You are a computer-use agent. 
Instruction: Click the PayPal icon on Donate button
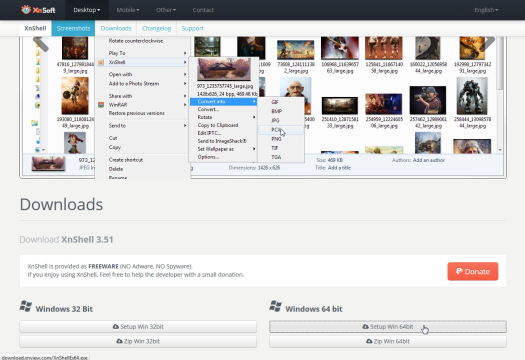(459, 271)
